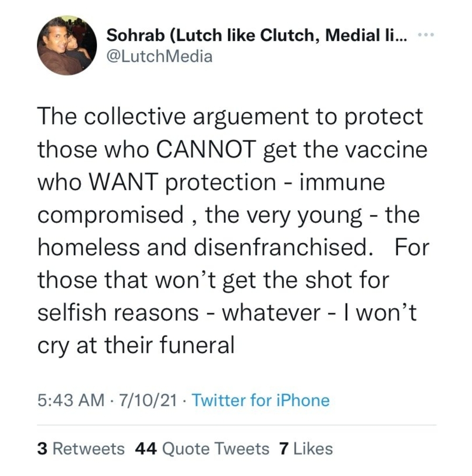This screenshot has height=476, width=472.
Task: View the 3 Retweets list
Action: coord(81,448)
